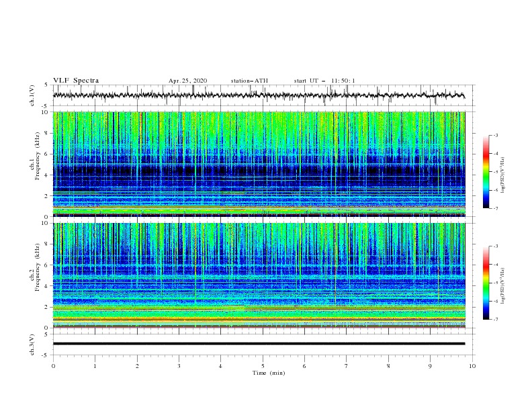This screenshot has width=532, height=411.
Task: Click the "-5" label on ch.2 colorbar
Action: [x=495, y=283]
